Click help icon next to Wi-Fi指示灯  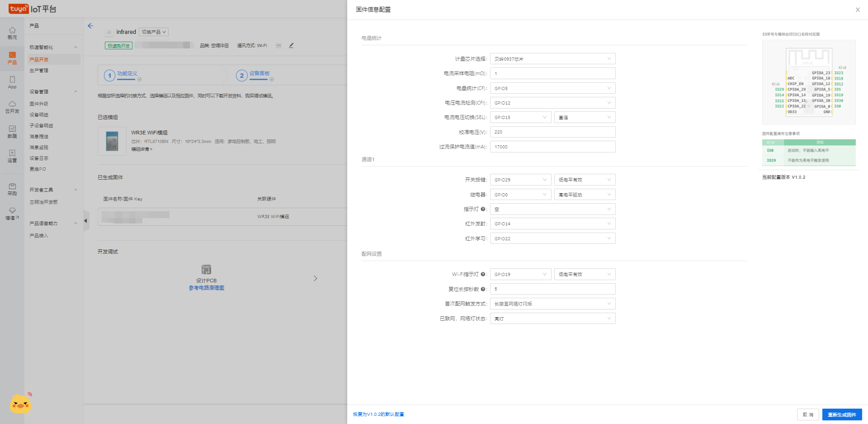483,274
